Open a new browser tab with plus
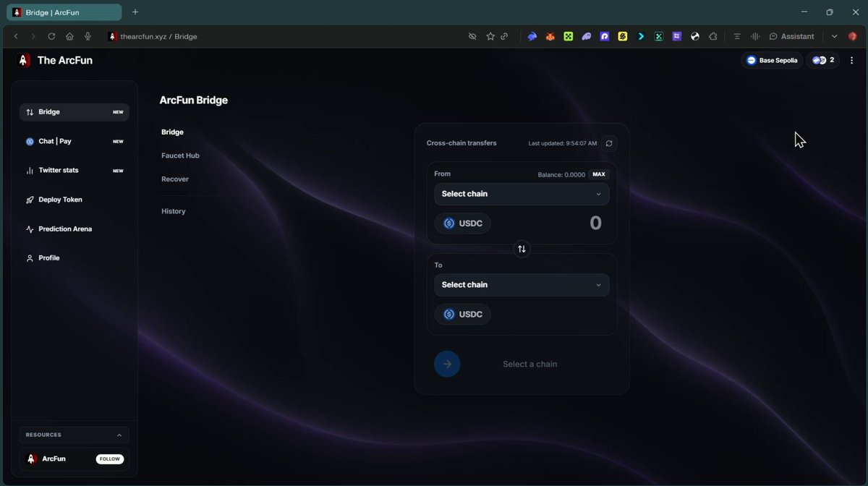Image resolution: width=868 pixels, height=486 pixels. click(135, 12)
